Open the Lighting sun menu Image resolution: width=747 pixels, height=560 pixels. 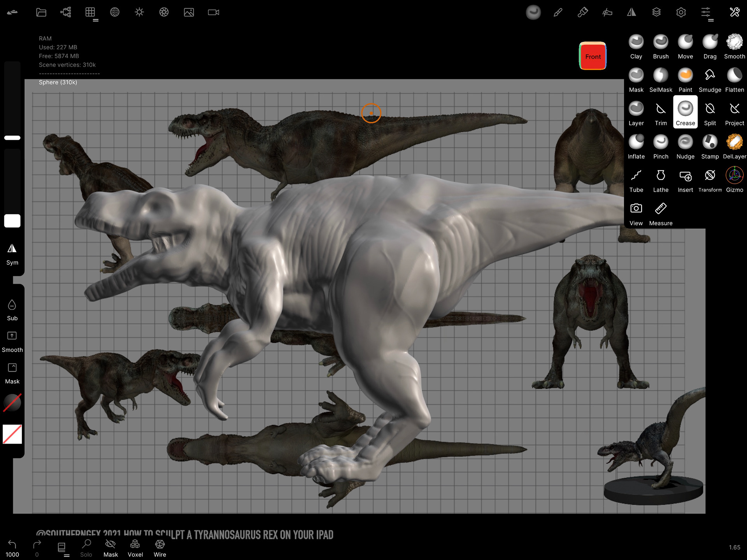point(139,12)
